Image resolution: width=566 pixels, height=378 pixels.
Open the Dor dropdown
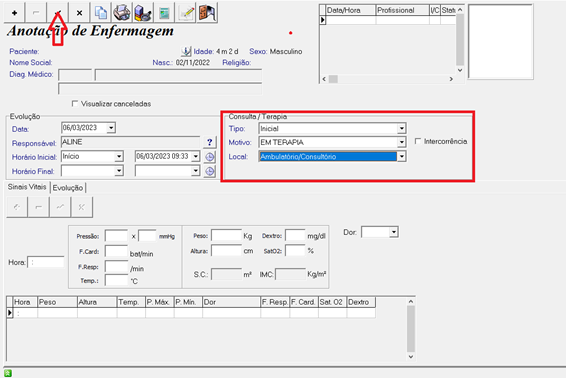click(394, 232)
